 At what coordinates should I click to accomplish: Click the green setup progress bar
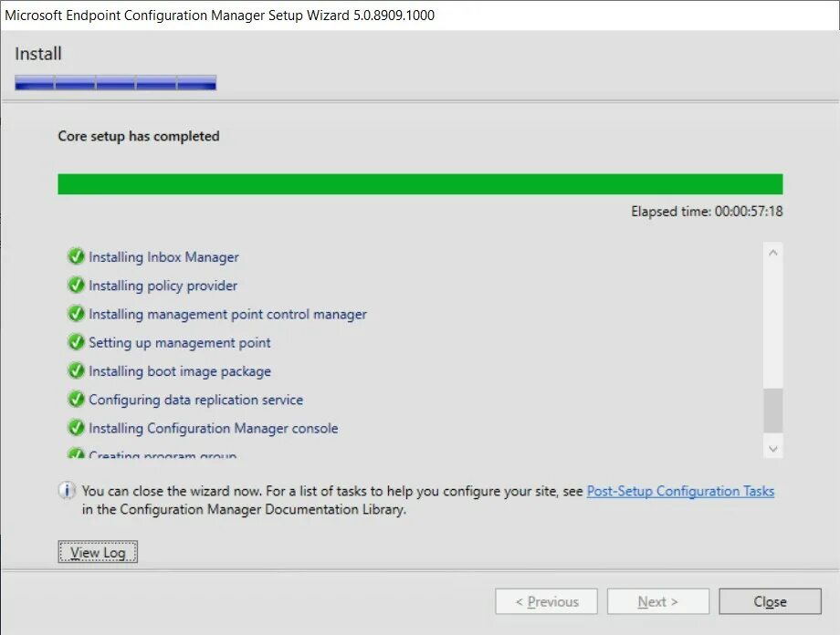[x=420, y=184]
